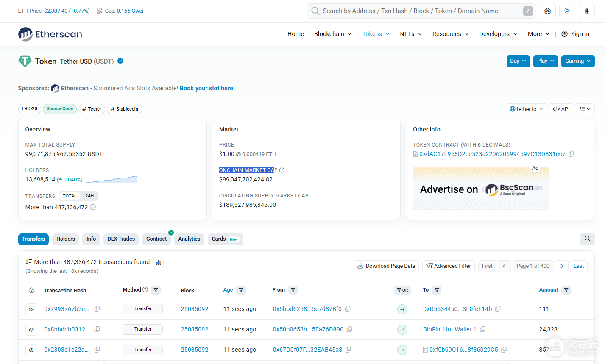
Task: Open the Play dropdown
Action: pos(546,61)
